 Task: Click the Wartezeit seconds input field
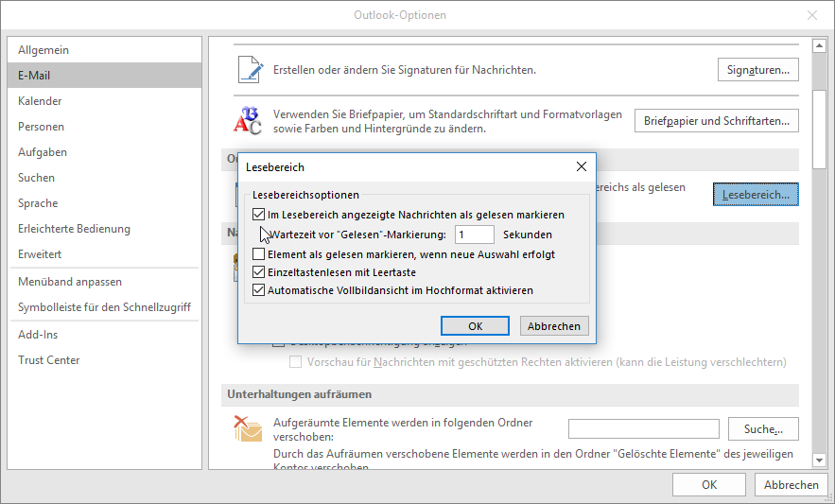click(474, 235)
